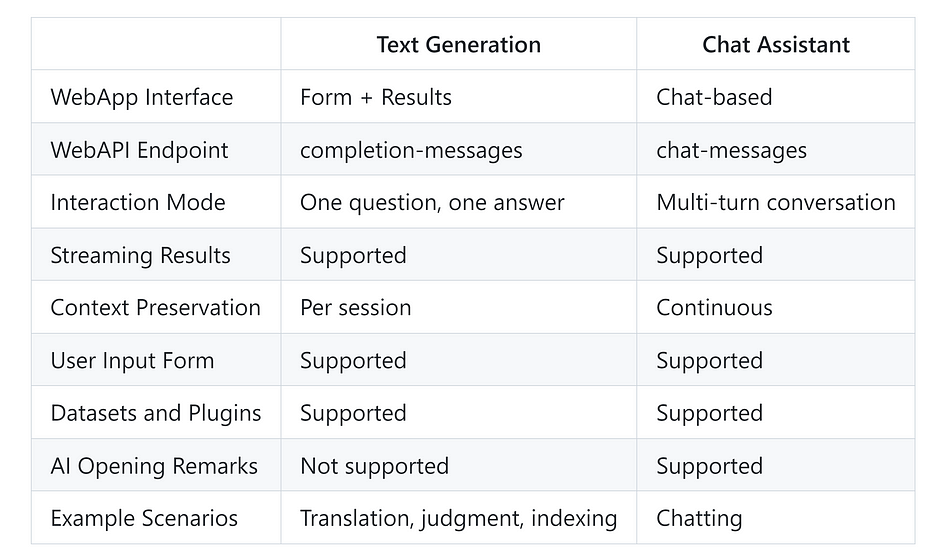Click the 'Chatting' cell

pyautogui.click(x=699, y=519)
